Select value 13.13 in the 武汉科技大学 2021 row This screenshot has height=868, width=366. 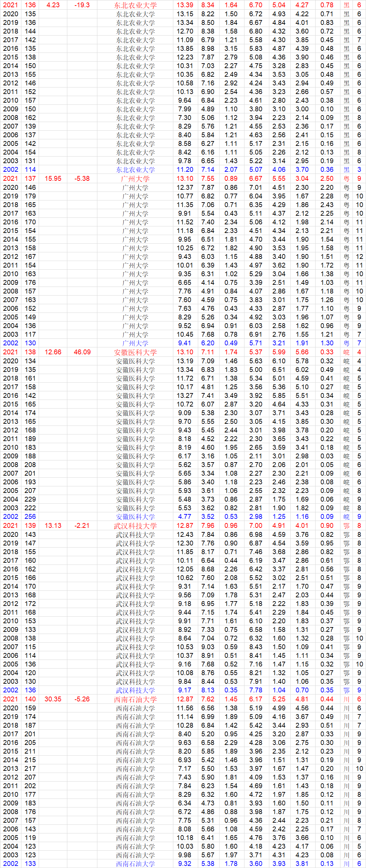53,526
